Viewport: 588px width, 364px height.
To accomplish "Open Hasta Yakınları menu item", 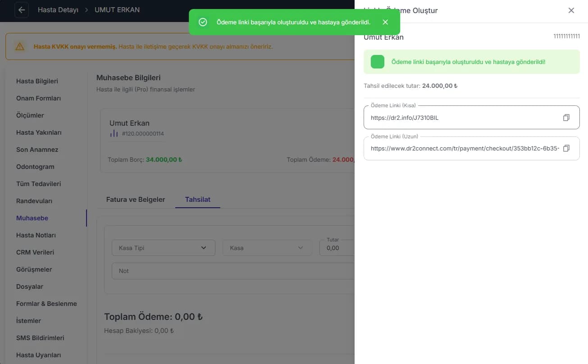I will pos(39,132).
